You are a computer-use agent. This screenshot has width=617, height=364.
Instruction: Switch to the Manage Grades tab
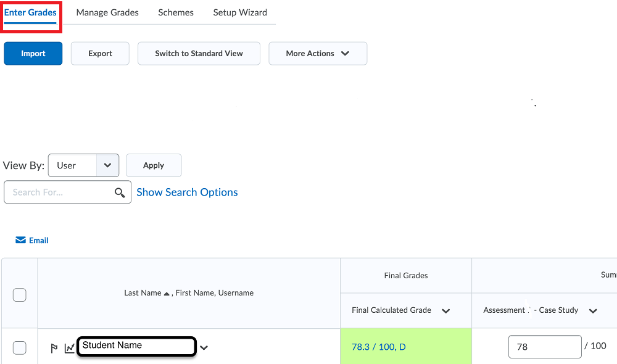(x=107, y=12)
